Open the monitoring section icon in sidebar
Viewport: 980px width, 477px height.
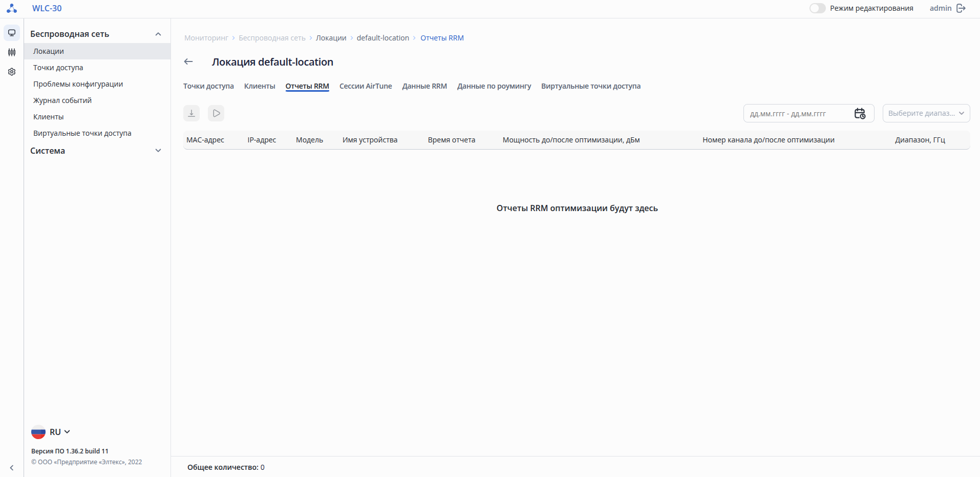12,33
